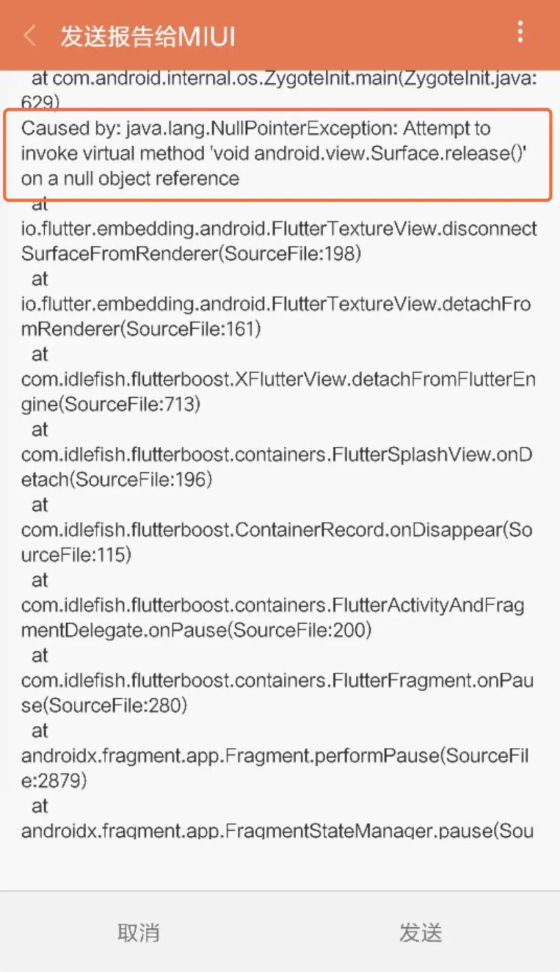Click the FragmentStateManager.pause stack line
560x972 pixels.
point(277,830)
